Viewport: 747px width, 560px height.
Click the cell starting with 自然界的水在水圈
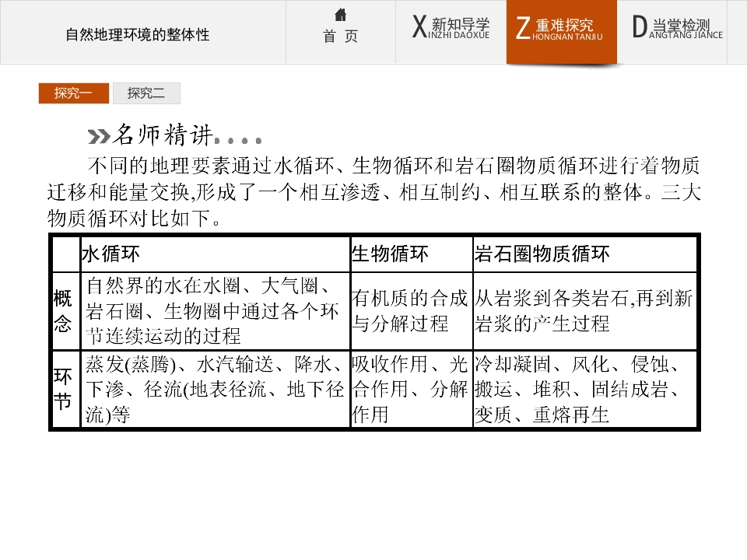pos(216,311)
